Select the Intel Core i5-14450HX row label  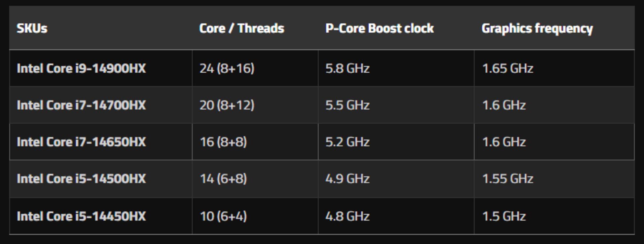click(81, 216)
